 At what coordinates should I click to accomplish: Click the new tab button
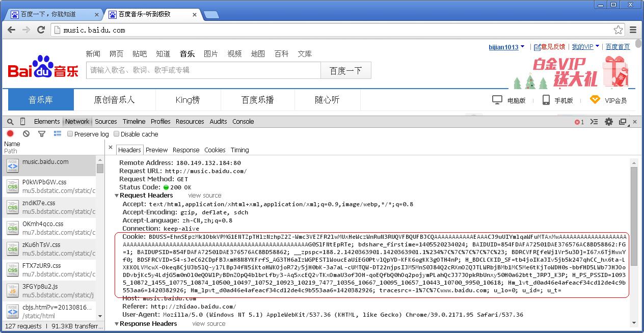click(x=211, y=14)
